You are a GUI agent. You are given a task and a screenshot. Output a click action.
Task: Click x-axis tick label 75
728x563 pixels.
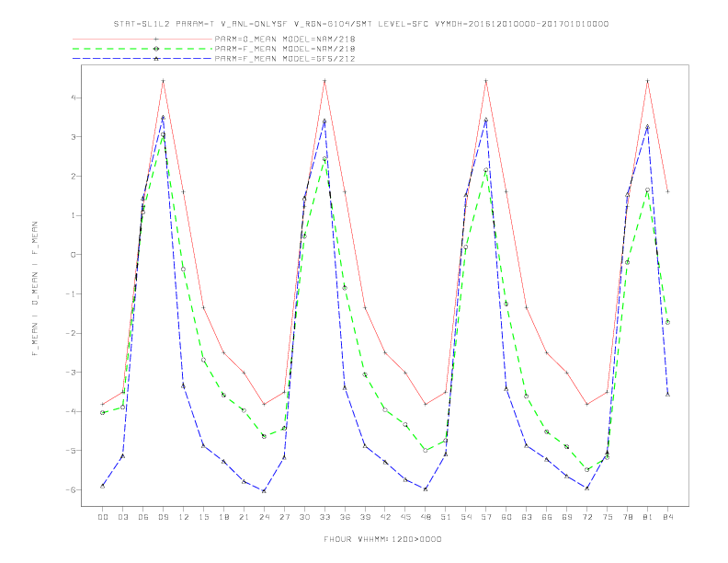[608, 517]
